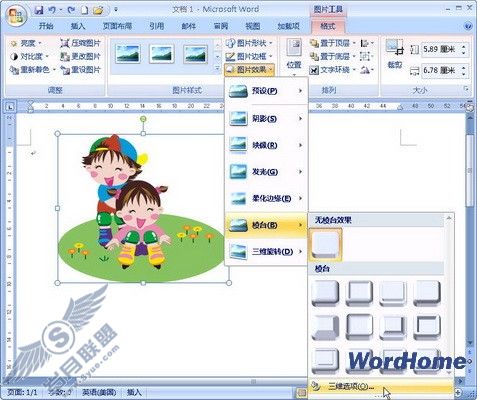477x400 pixels.
Task: Click the height field showing 5.89 厘米
Action: coord(439,50)
